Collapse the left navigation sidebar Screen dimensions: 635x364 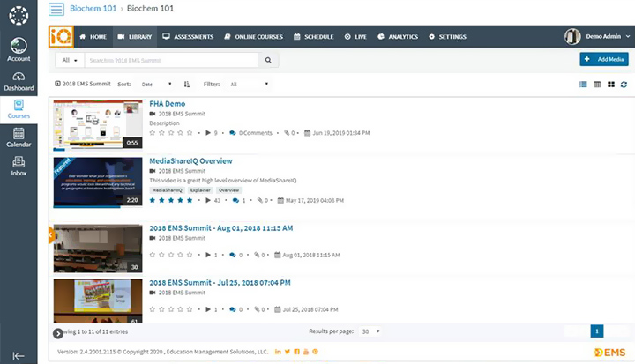click(x=19, y=355)
